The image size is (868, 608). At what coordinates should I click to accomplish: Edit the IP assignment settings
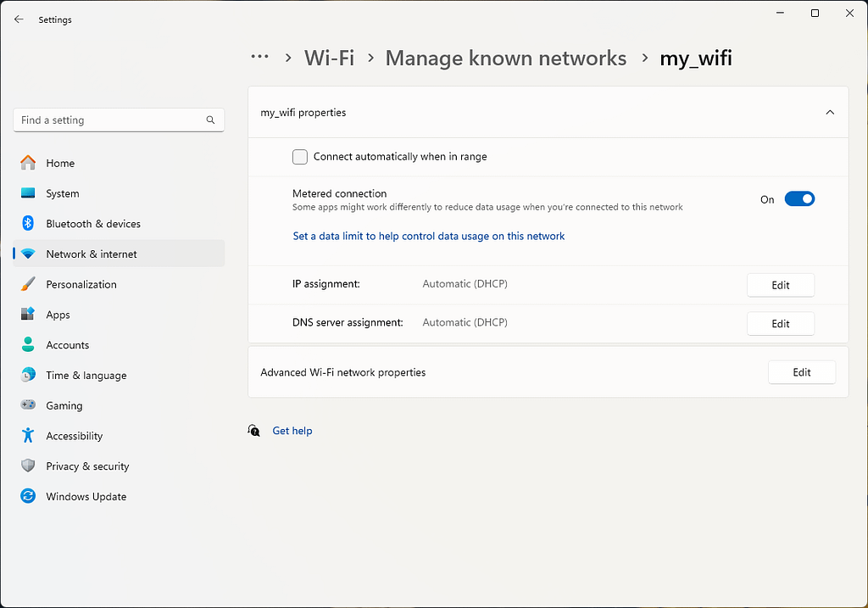point(780,285)
